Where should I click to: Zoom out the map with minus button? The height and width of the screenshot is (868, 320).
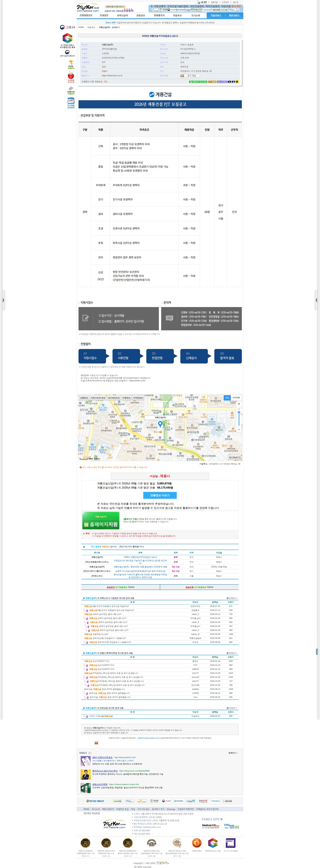point(239,429)
